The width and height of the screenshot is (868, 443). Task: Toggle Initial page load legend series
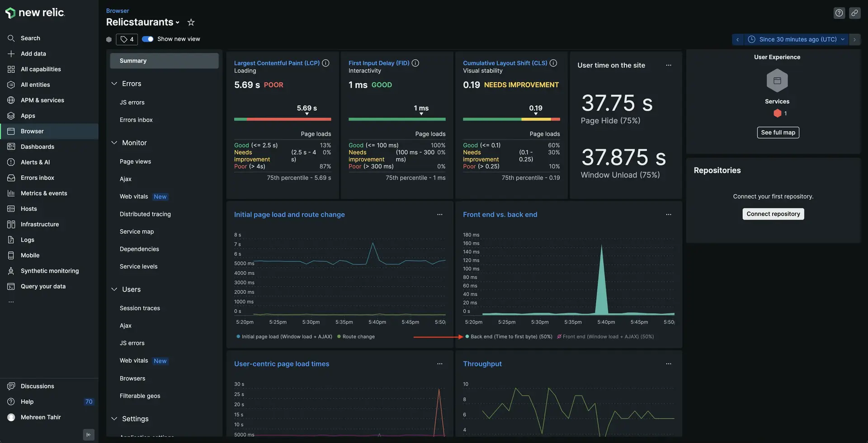pyautogui.click(x=284, y=337)
